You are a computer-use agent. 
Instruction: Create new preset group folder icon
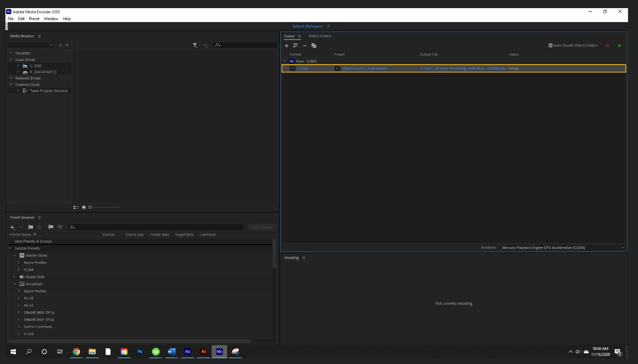30,227
